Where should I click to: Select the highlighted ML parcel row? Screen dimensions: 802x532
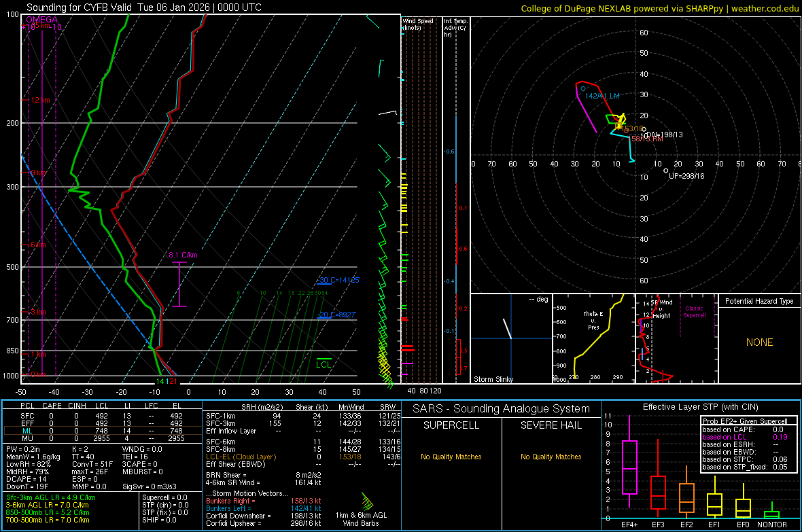[x=103, y=431]
